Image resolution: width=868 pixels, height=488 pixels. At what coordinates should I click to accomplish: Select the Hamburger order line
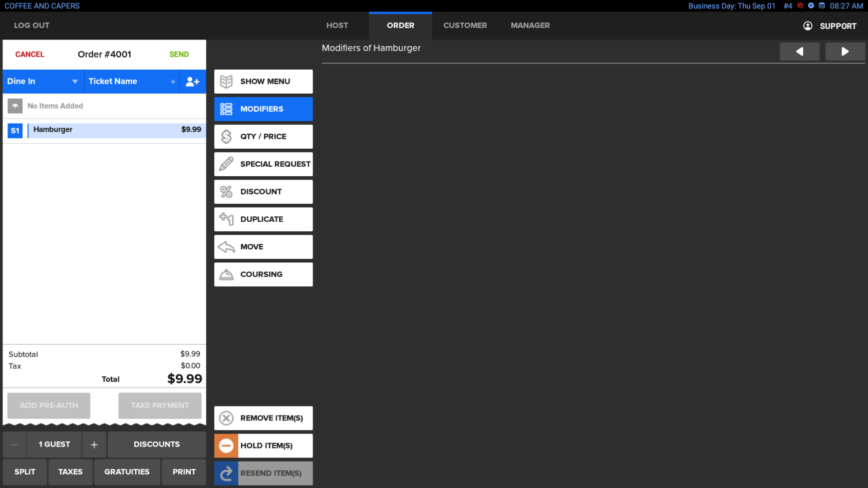pyautogui.click(x=116, y=130)
